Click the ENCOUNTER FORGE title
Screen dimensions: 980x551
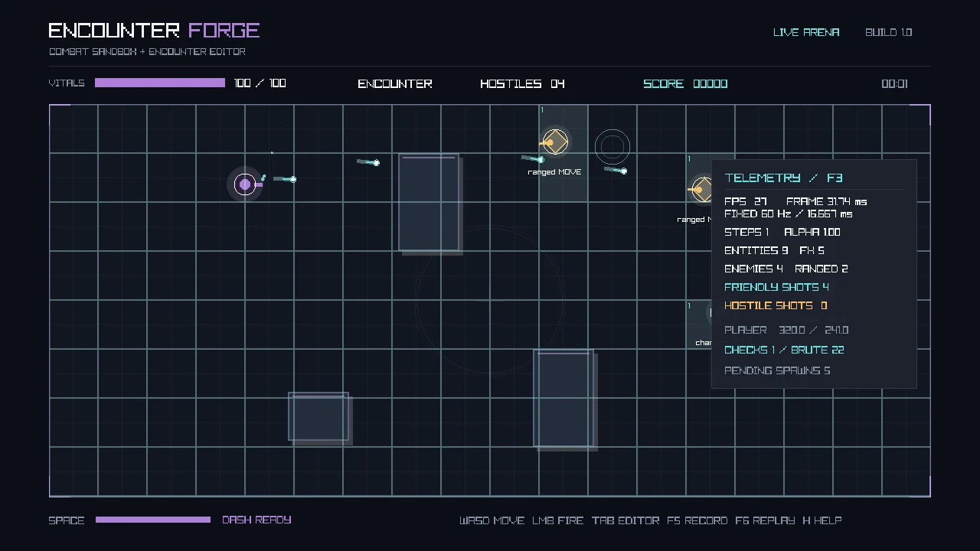click(x=154, y=31)
